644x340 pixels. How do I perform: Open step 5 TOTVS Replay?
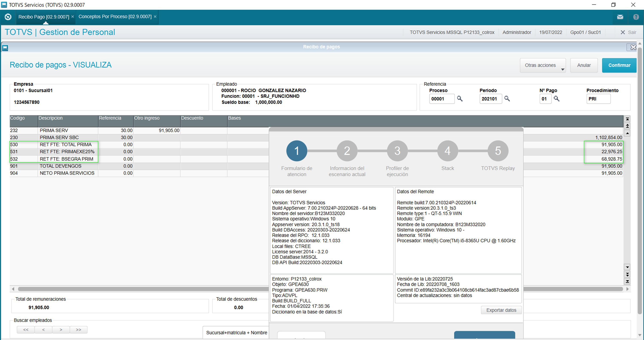click(x=498, y=151)
